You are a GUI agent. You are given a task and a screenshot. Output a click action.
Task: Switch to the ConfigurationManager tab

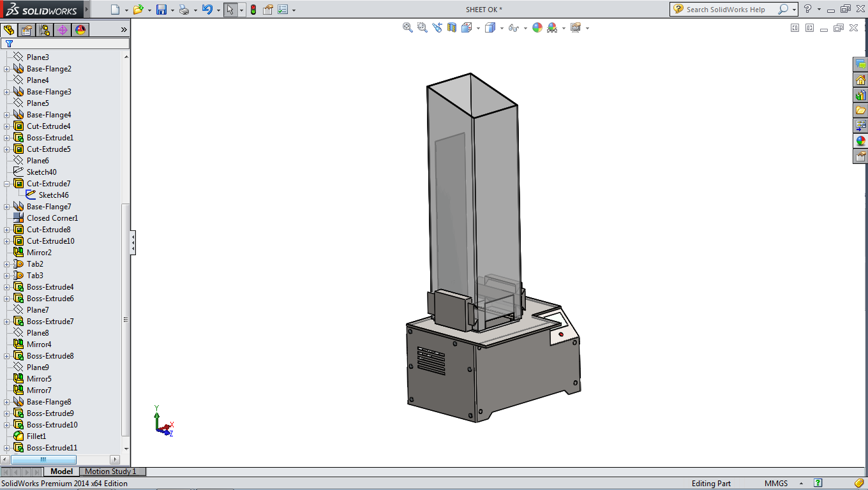point(45,30)
